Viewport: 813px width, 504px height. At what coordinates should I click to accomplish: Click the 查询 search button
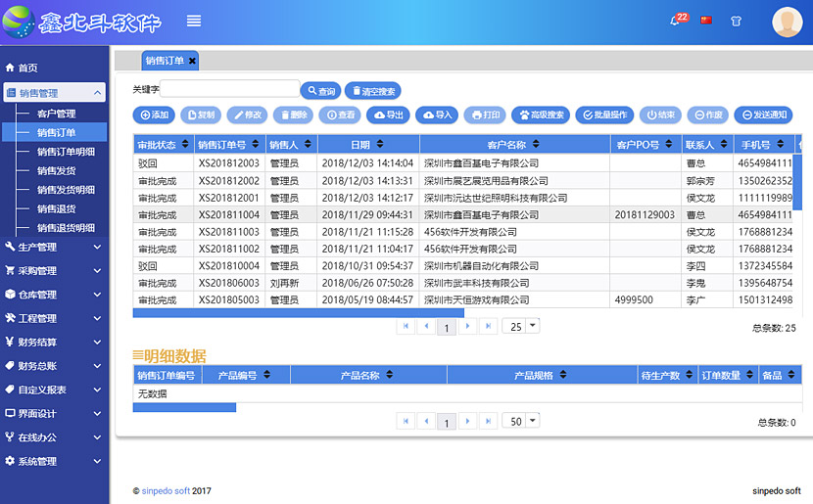(321, 91)
